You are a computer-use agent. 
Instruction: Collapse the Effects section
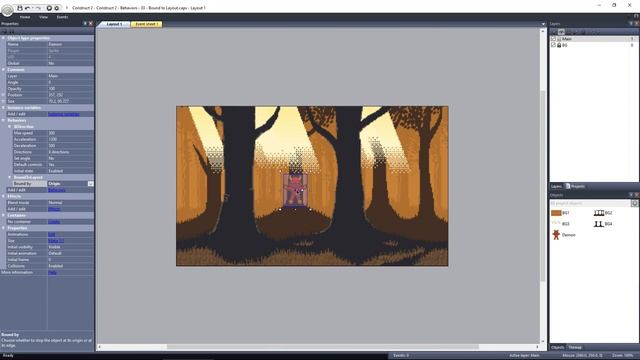click(3, 196)
